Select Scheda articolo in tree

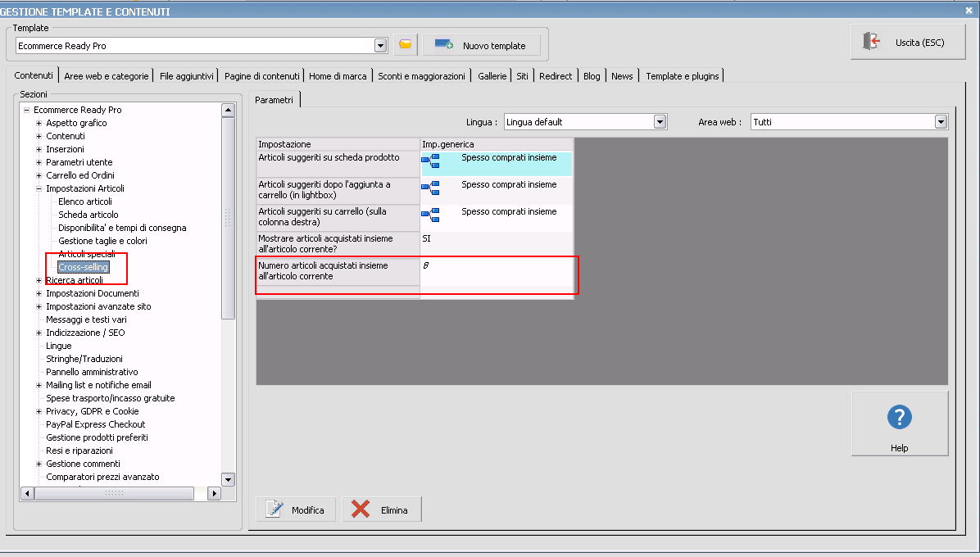88,215
